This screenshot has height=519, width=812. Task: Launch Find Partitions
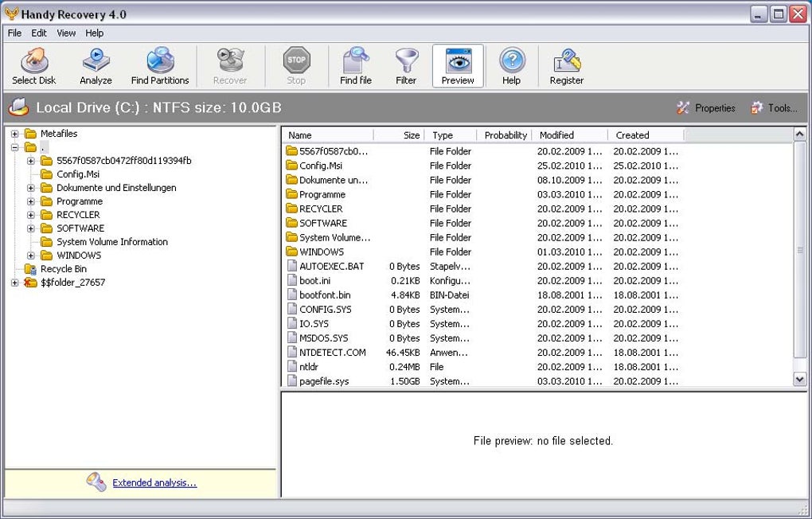coord(159,65)
